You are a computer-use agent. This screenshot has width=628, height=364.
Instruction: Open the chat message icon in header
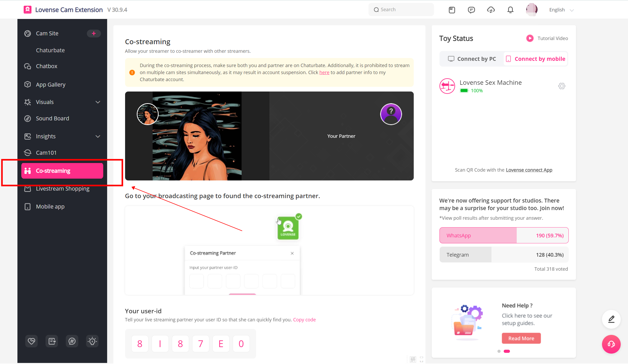tap(471, 10)
